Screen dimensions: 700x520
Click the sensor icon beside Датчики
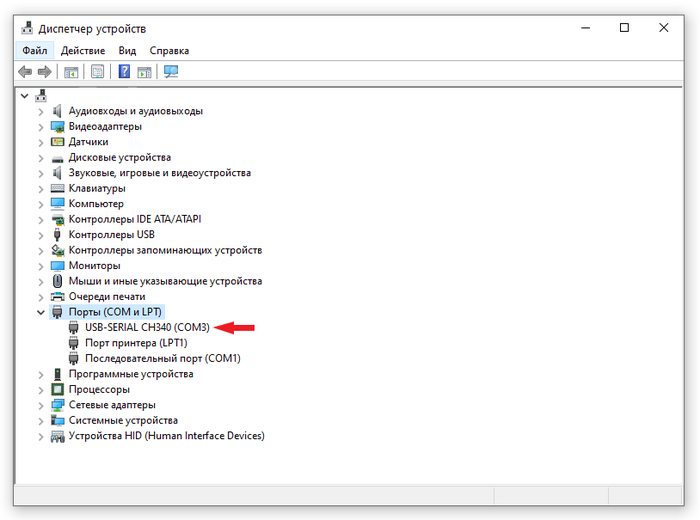pyautogui.click(x=57, y=142)
